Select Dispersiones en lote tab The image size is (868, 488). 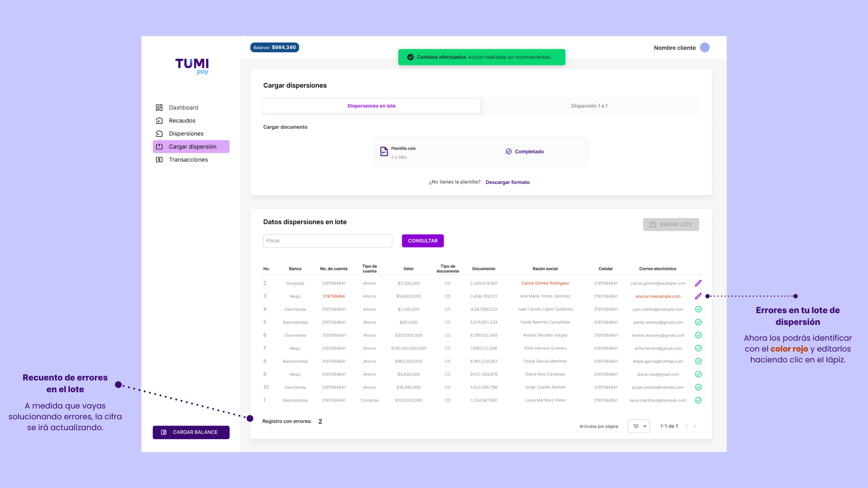click(371, 106)
